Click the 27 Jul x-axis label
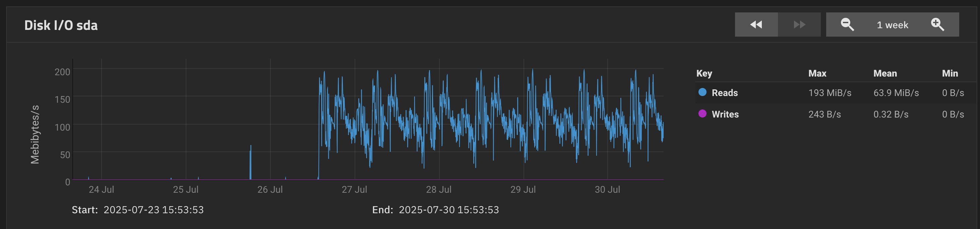This screenshot has width=980, height=229. tap(354, 189)
